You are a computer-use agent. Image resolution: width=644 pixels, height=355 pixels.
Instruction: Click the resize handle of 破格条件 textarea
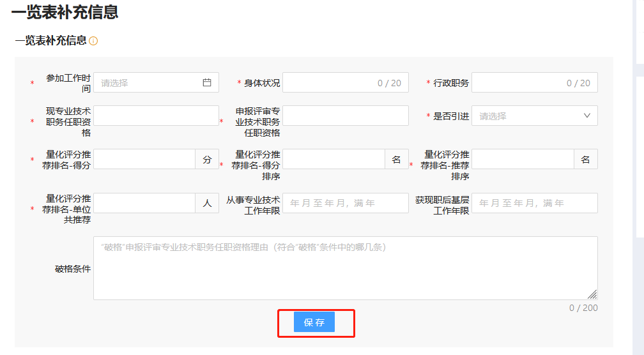592,294
